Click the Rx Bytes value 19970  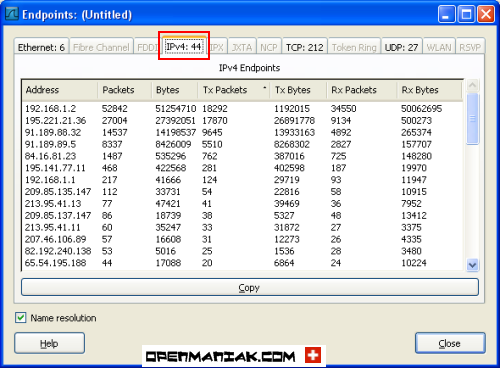[x=414, y=168]
